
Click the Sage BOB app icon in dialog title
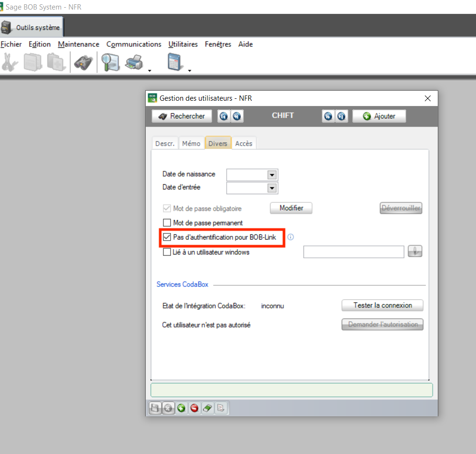(152, 98)
